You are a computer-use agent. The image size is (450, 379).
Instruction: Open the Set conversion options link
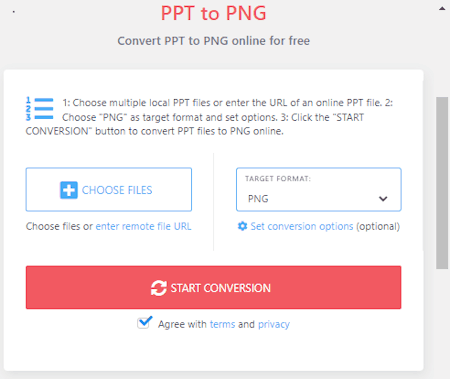pos(302,226)
